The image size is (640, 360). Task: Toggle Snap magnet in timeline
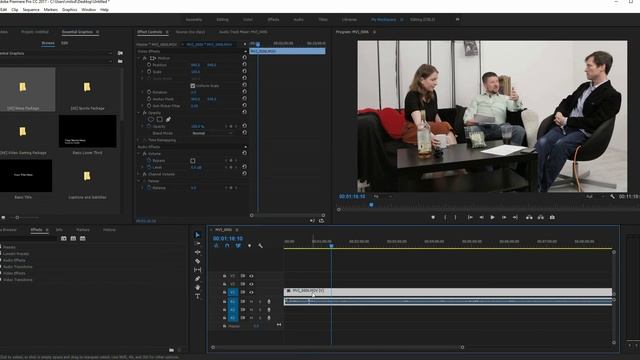coord(227,246)
